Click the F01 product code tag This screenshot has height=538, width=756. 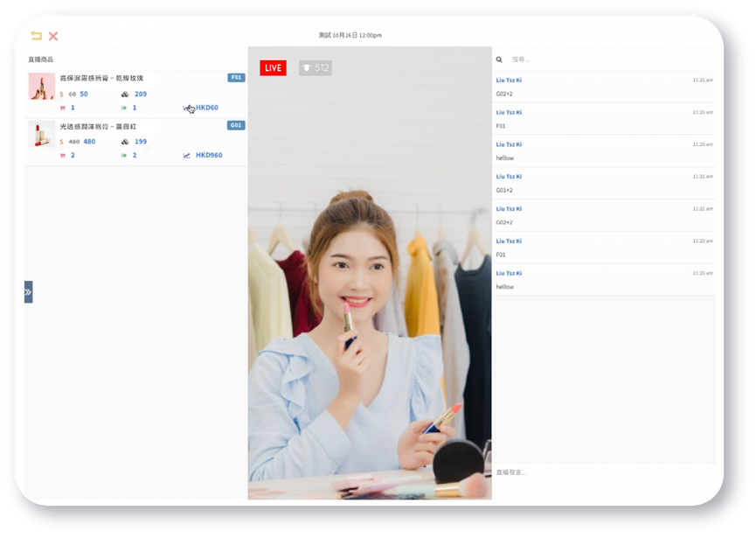tap(236, 78)
